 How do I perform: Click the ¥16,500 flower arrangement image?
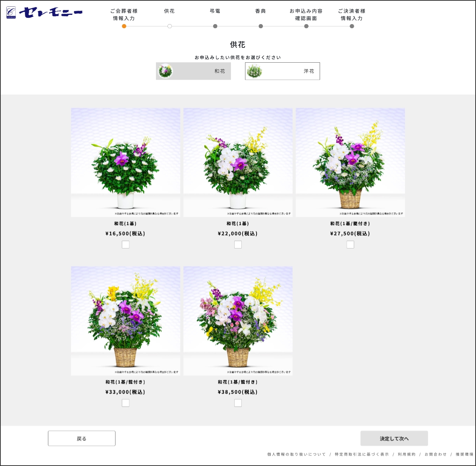(x=125, y=162)
